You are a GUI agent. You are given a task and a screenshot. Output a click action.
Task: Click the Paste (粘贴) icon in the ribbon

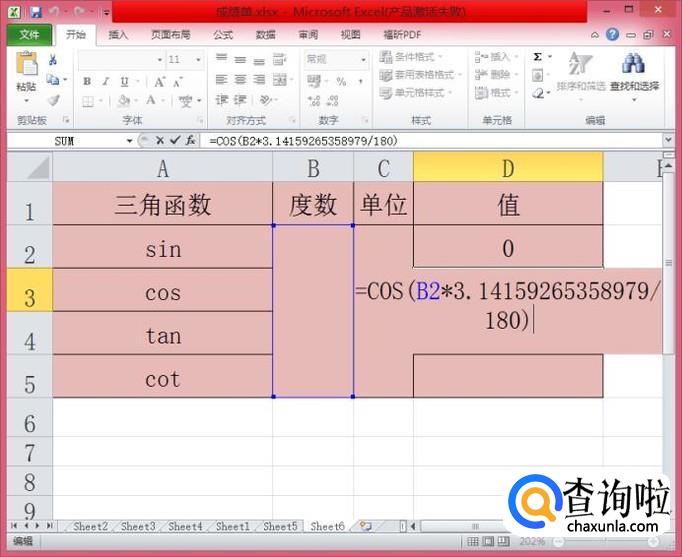pyautogui.click(x=26, y=72)
